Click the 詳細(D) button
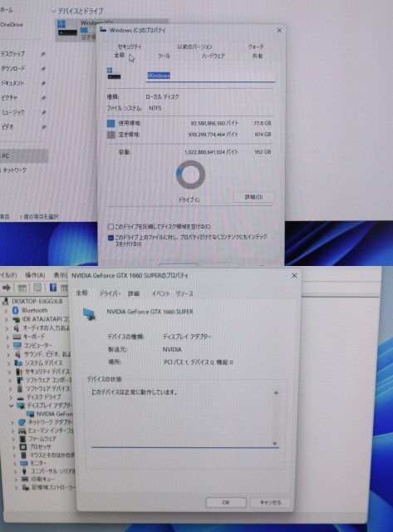The image size is (393, 532). tap(253, 197)
